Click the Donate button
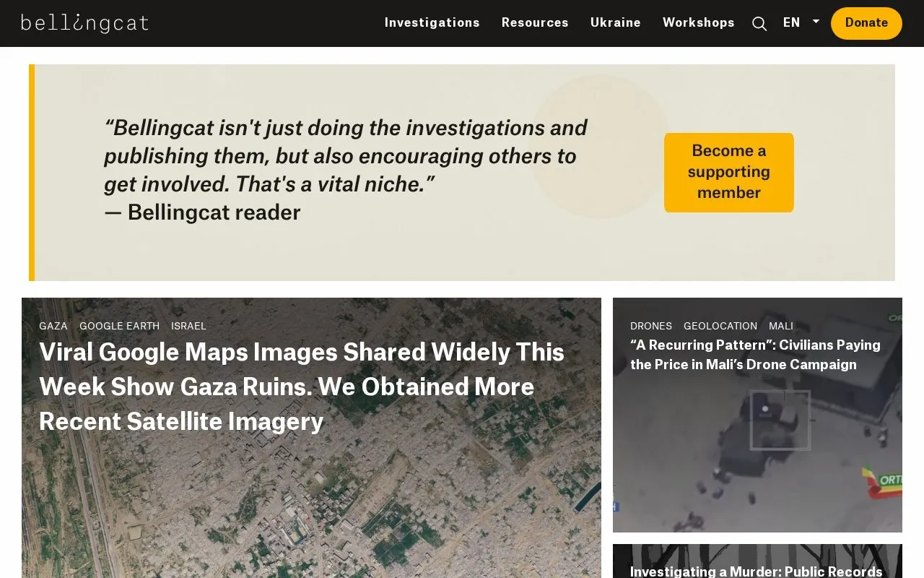Viewport: 924px width, 578px height. [866, 23]
